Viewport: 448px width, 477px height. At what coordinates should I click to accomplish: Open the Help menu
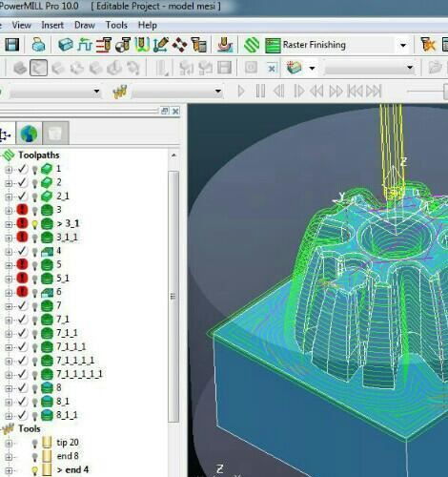point(147,25)
